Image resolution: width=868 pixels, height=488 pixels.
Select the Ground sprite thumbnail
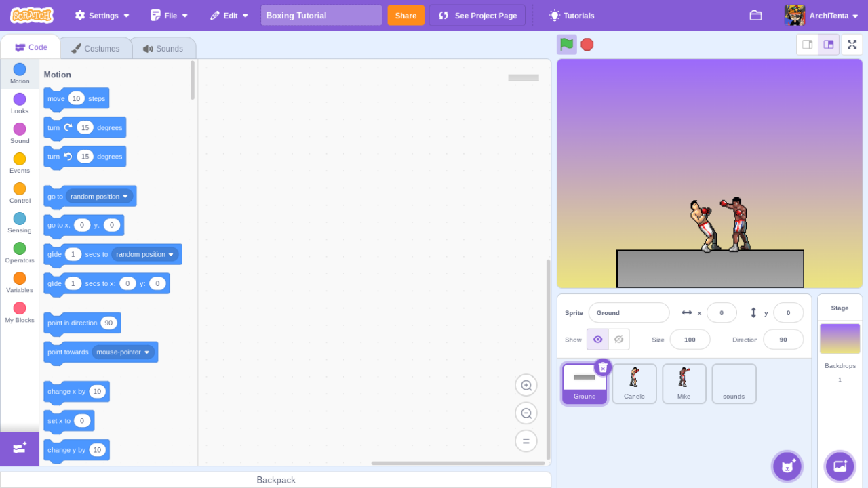pos(585,384)
